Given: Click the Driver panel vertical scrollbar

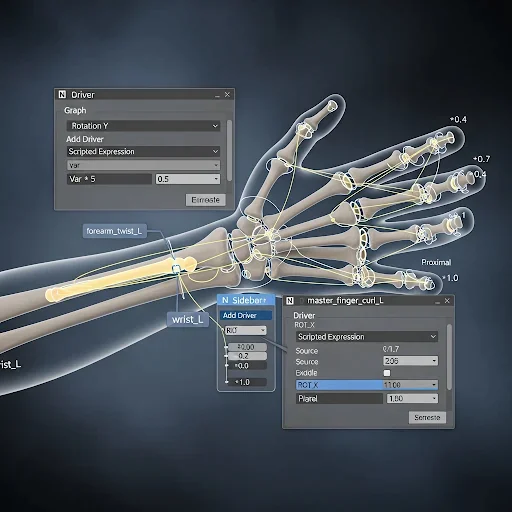Looking at the screenshot, I should (x=229, y=150).
